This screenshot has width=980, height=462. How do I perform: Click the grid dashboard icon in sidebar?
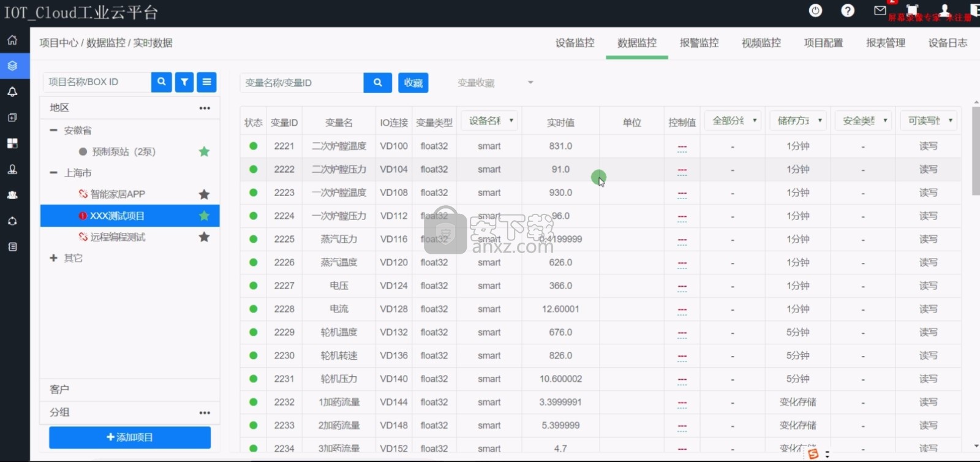tap(12, 143)
